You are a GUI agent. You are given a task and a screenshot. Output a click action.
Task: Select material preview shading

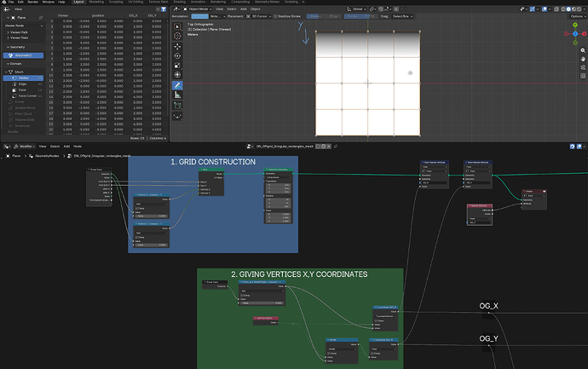pos(574,9)
